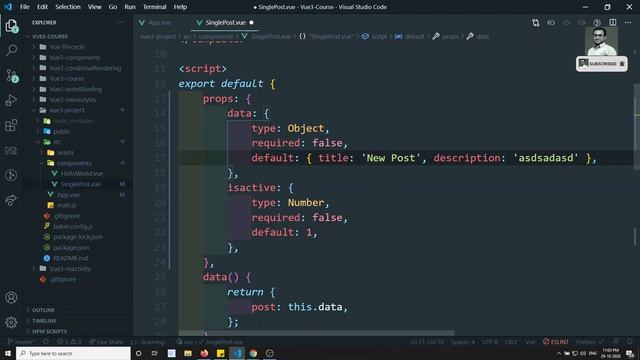Open Sticky Notes from the taskbar

click(x=220, y=353)
